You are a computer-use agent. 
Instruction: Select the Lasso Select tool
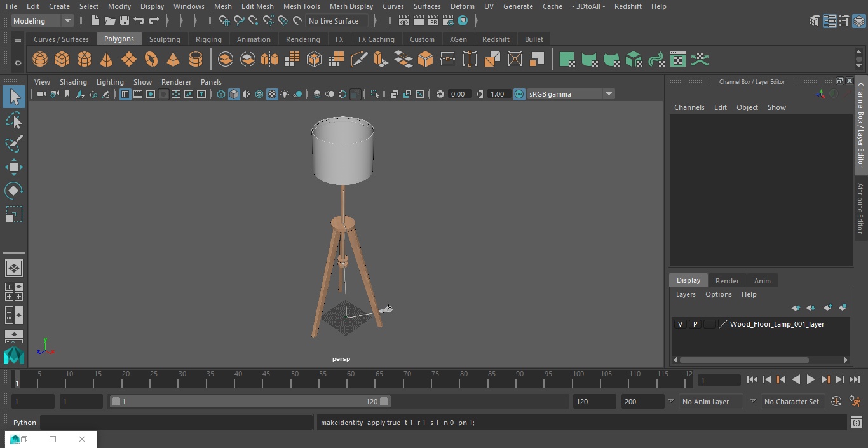point(14,120)
